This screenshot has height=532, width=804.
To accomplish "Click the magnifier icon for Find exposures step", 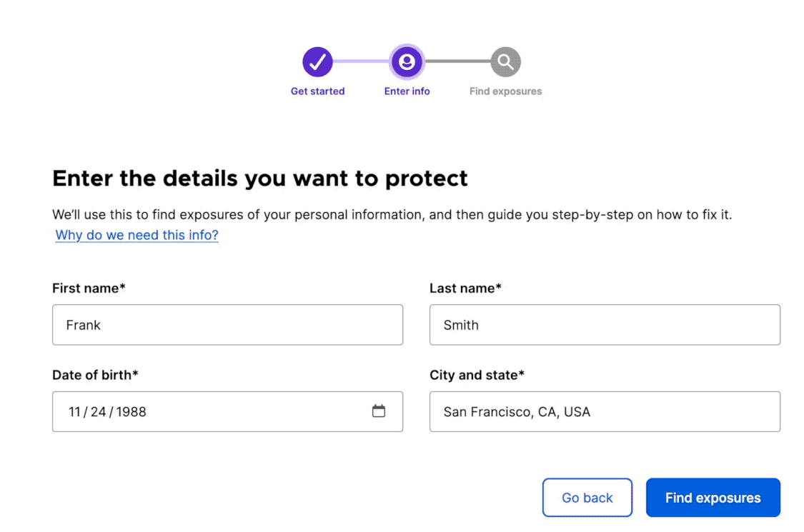I will click(505, 63).
